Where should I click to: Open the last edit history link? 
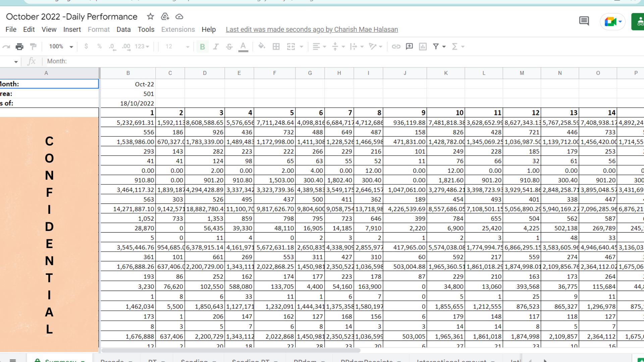pos(312,29)
